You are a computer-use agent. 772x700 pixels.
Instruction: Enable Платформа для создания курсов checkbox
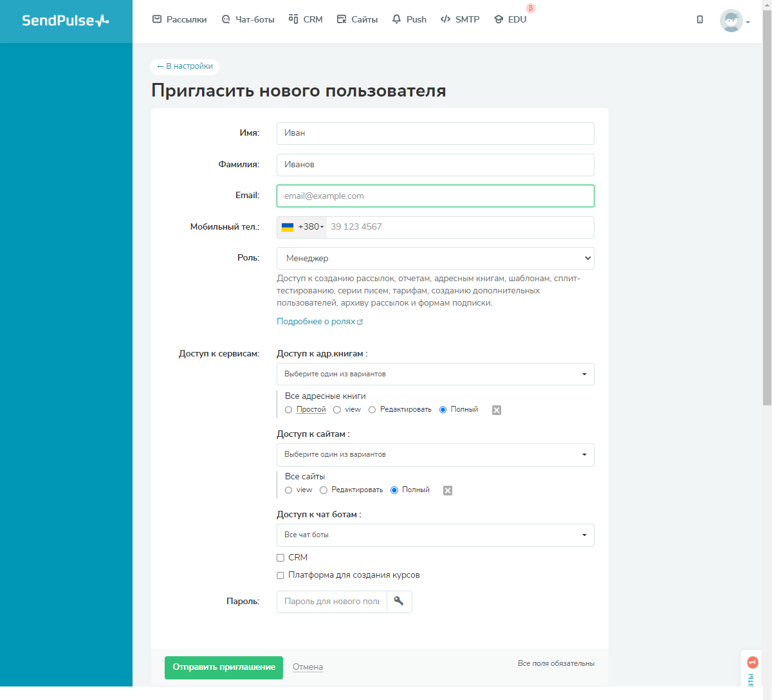point(280,575)
